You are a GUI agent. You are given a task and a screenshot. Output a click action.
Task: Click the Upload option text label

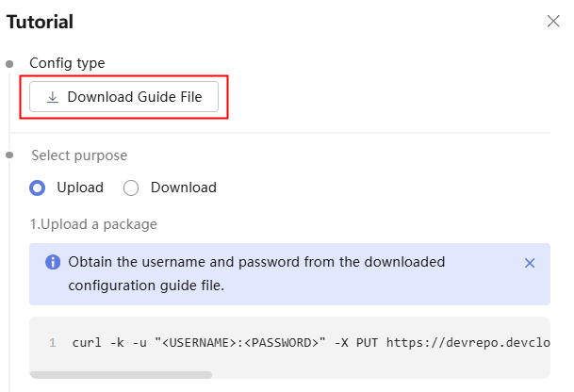click(x=80, y=188)
